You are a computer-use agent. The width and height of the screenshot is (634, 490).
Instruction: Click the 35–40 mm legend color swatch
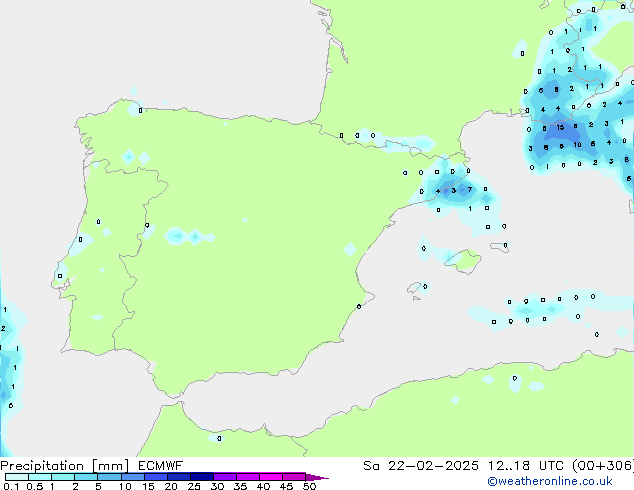click(248, 477)
